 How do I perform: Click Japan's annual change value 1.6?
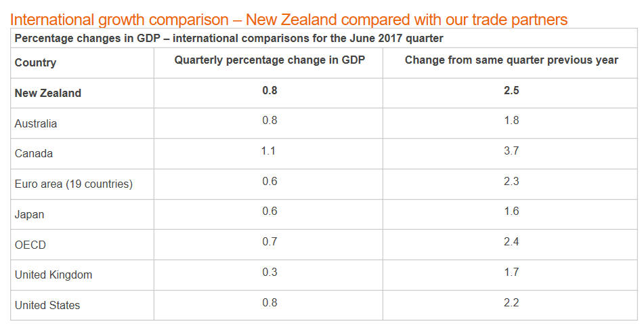(511, 211)
